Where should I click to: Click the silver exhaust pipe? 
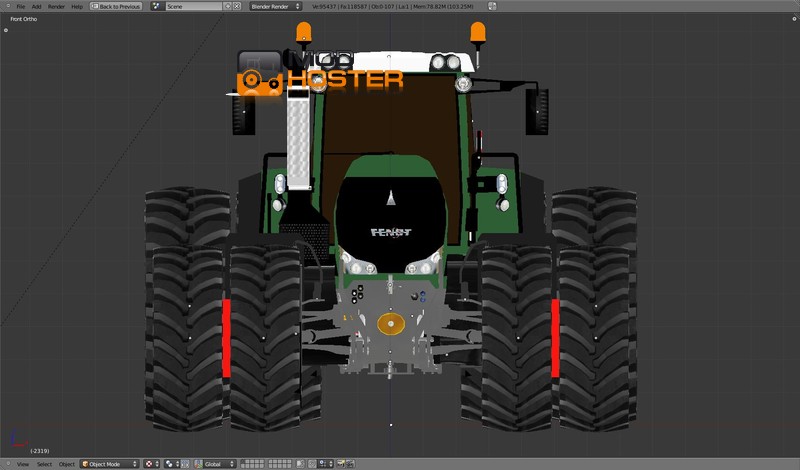tap(299, 139)
